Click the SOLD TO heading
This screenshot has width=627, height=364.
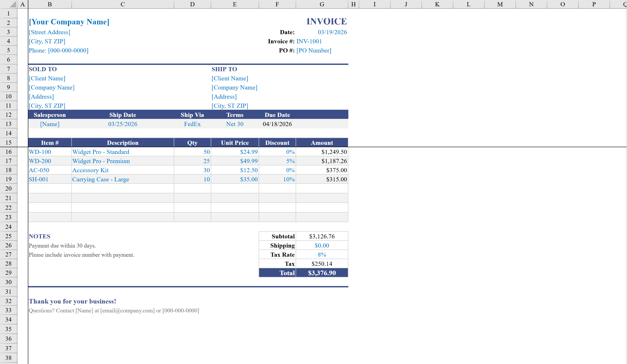pos(43,69)
